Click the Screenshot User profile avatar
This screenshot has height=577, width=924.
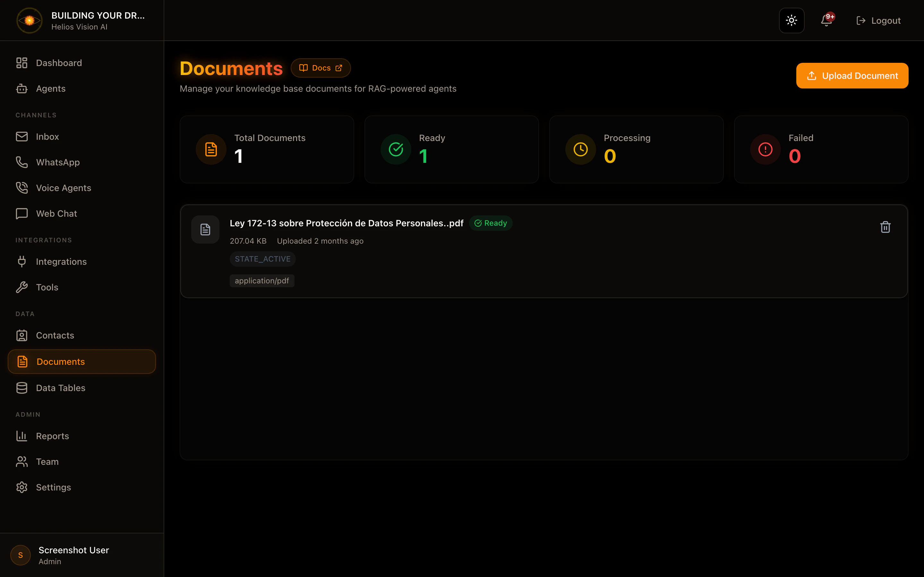click(x=20, y=555)
